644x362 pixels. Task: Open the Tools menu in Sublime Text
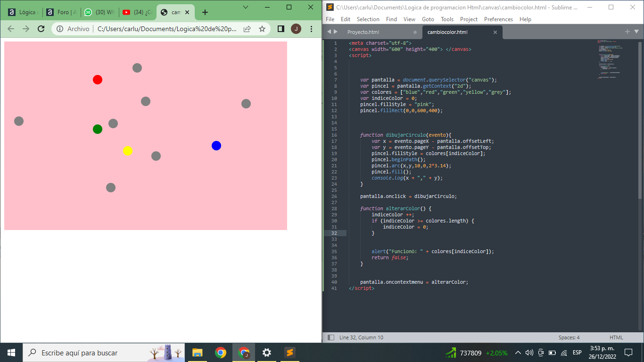click(447, 19)
